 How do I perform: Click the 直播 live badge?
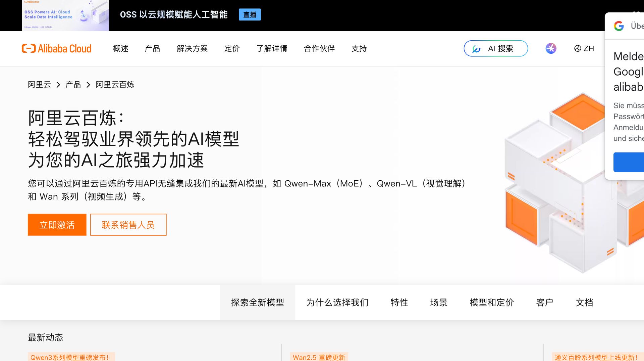(250, 15)
